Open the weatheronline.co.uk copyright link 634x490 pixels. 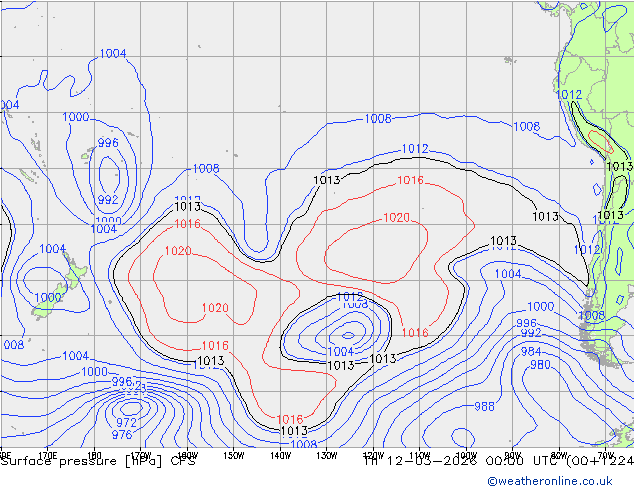[x=550, y=481]
